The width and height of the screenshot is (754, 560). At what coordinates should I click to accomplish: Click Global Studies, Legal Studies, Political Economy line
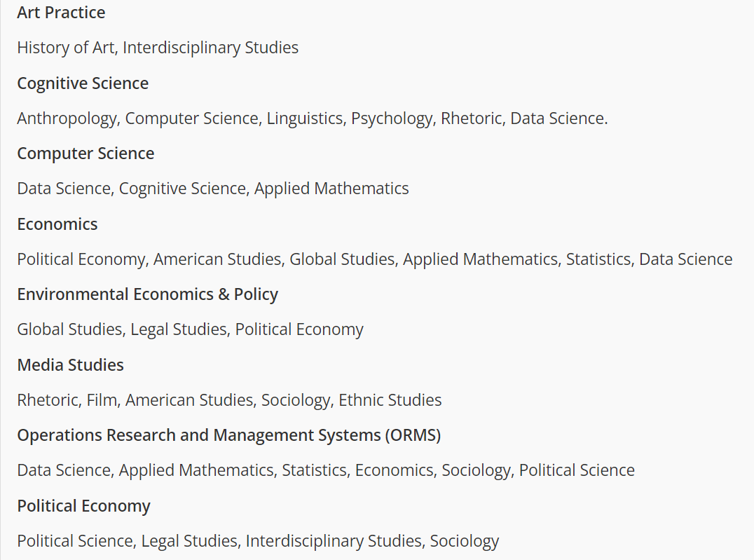(191, 329)
